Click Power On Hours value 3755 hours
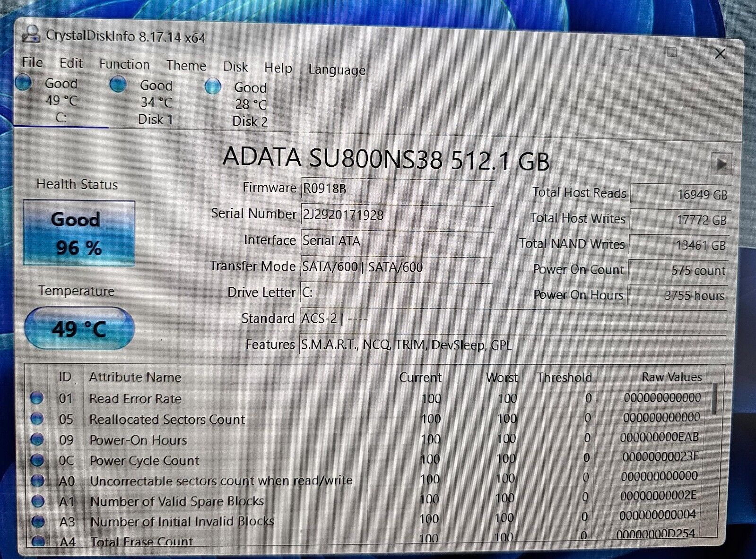 coord(678,295)
